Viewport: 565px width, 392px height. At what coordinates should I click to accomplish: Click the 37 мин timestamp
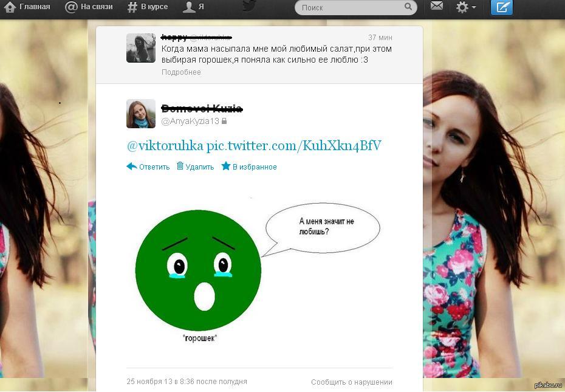click(x=380, y=38)
